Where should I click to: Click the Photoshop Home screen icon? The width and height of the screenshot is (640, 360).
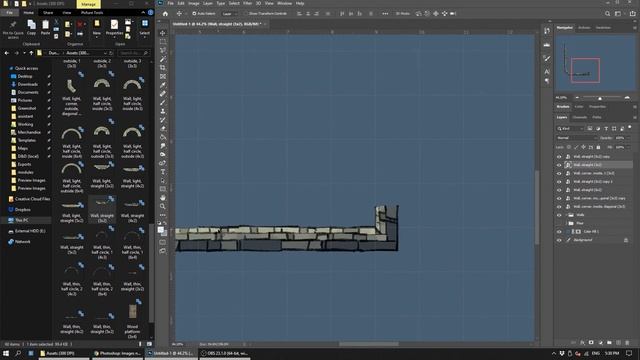[165, 13]
